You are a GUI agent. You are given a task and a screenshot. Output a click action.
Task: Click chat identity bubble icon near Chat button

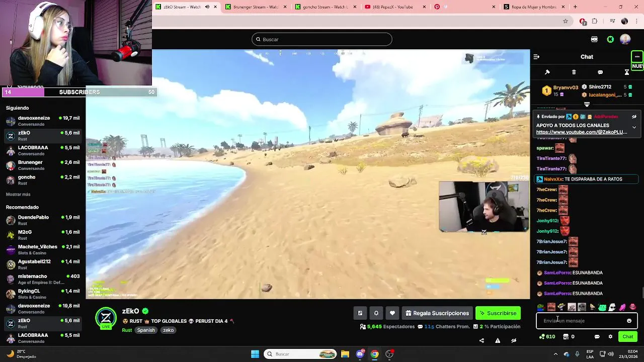coord(597,337)
